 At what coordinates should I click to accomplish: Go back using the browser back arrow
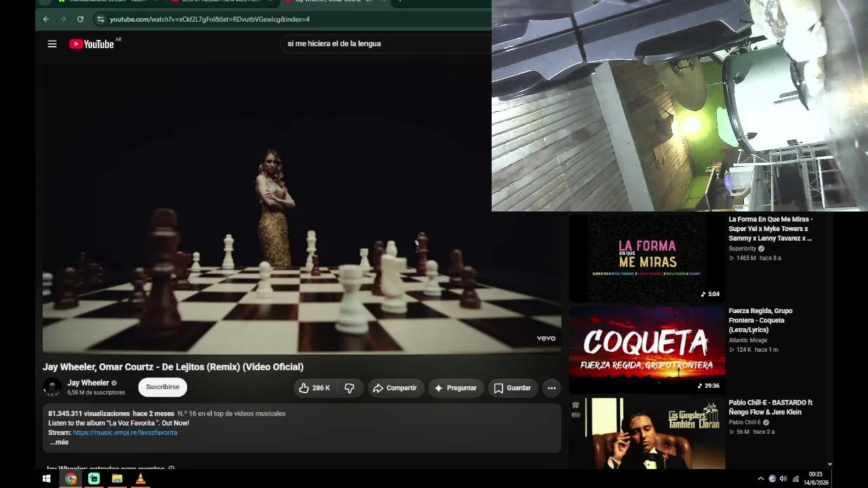(x=45, y=19)
